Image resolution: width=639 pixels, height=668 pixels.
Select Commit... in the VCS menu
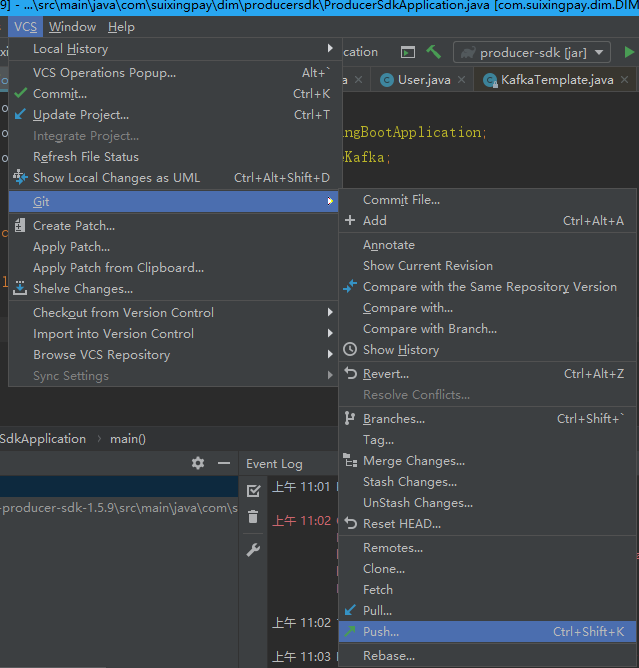click(x=60, y=94)
